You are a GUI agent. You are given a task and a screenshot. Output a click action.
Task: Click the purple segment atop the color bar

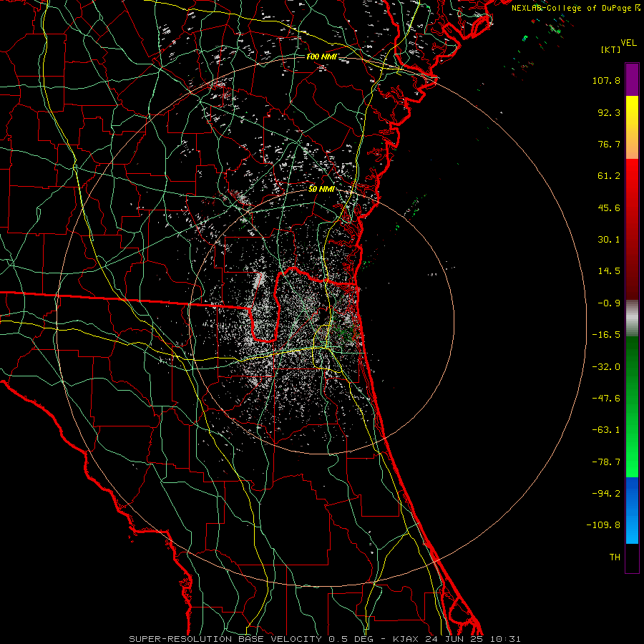tap(632, 79)
